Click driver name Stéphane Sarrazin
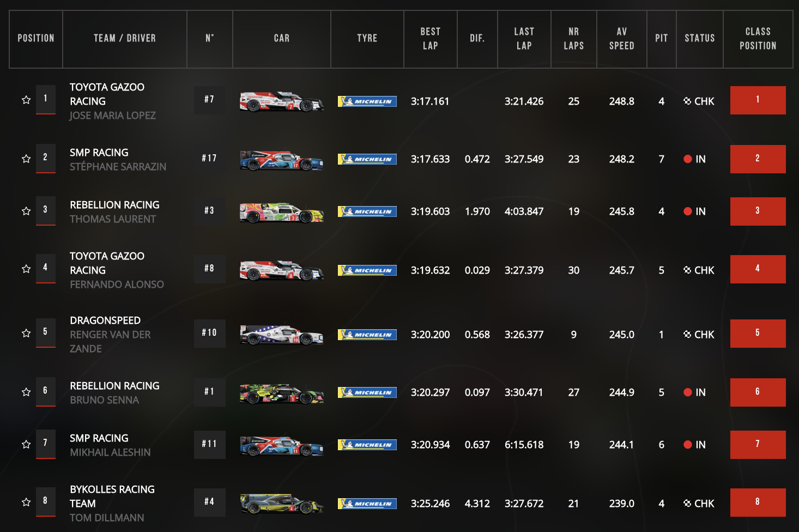This screenshot has height=532, width=799. click(x=118, y=167)
